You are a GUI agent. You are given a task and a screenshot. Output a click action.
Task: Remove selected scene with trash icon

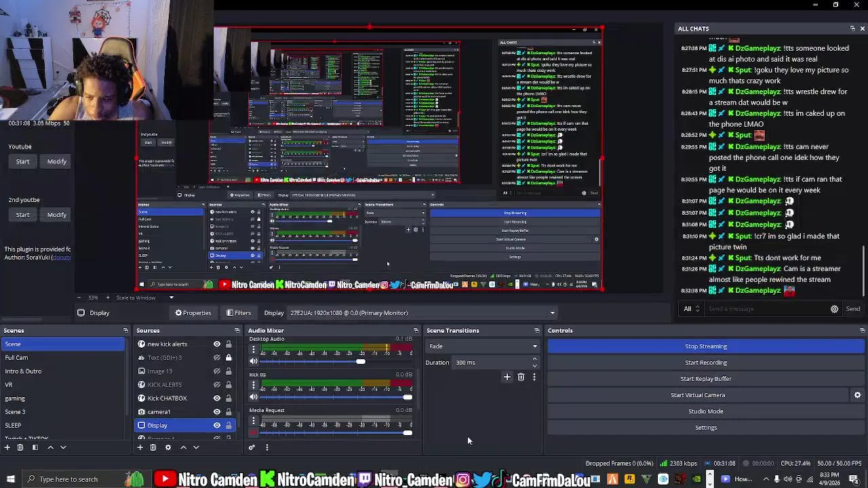tap(20, 447)
